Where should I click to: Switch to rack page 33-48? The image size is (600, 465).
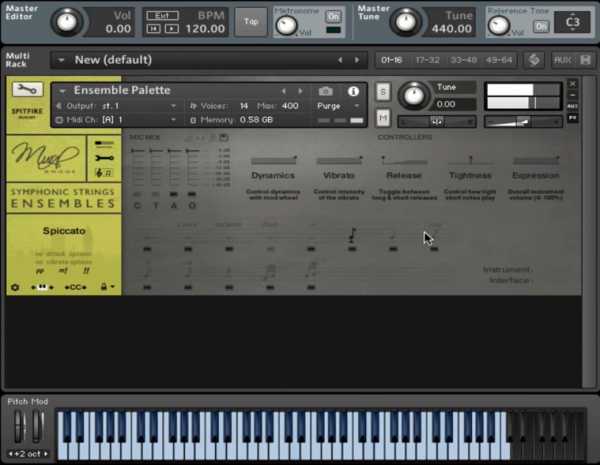[x=463, y=60]
